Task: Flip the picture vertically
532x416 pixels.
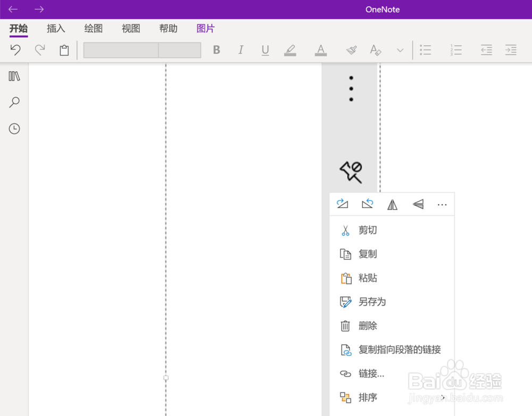Action: pos(418,204)
